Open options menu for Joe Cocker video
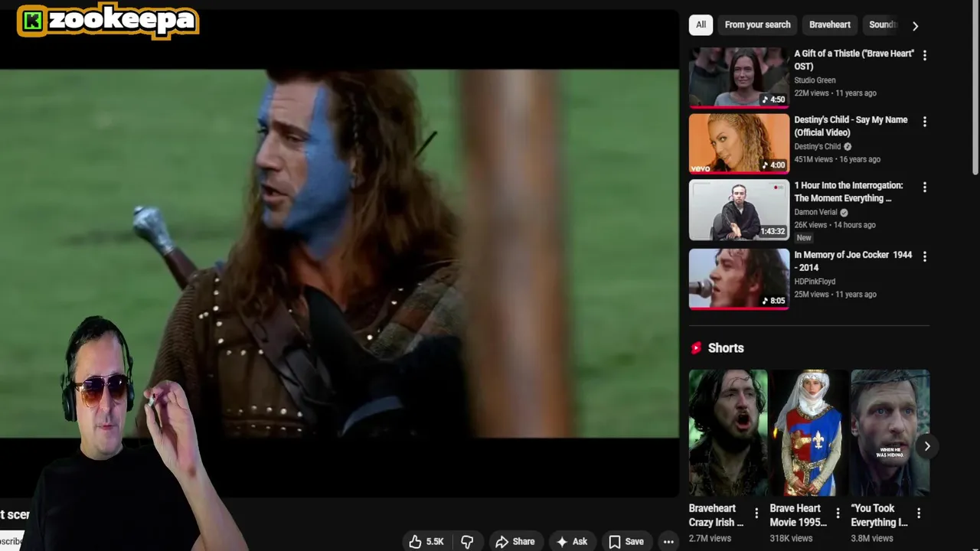Image resolution: width=980 pixels, height=551 pixels. pyautogui.click(x=924, y=256)
